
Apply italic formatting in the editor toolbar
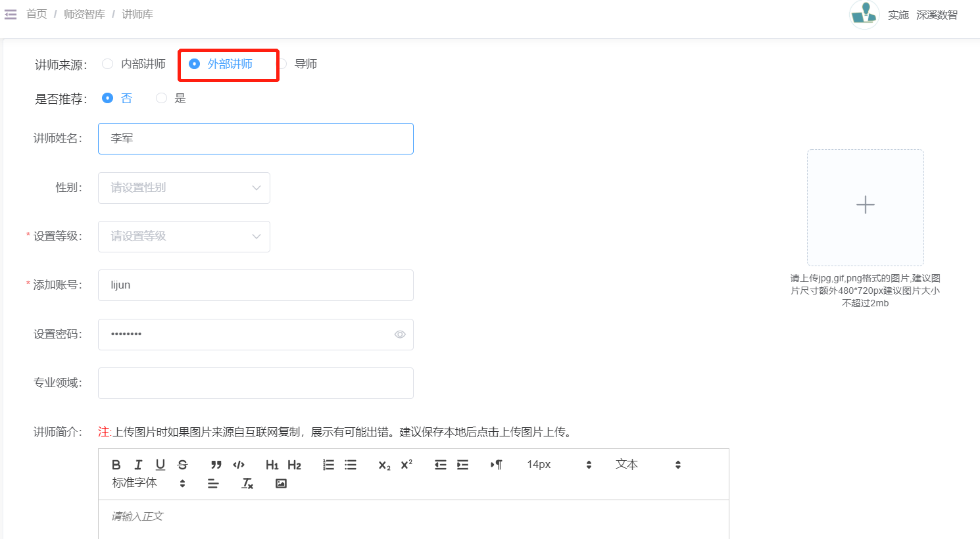(x=138, y=465)
